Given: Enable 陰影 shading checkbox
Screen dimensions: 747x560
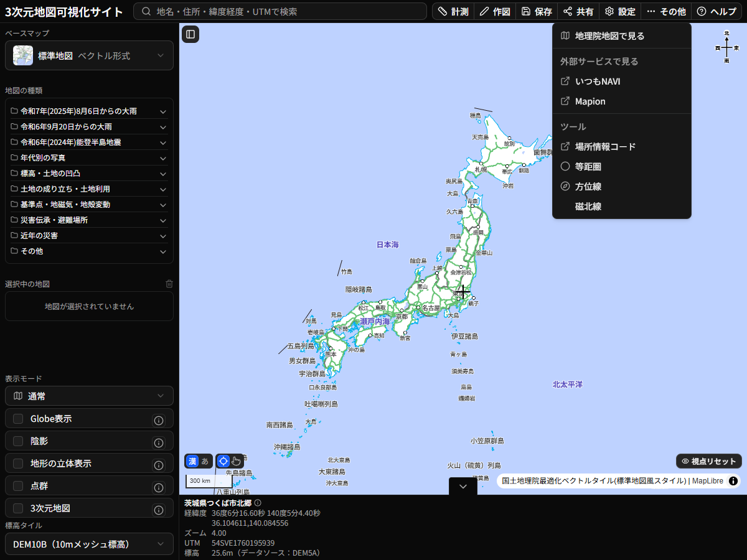Looking at the screenshot, I should coord(18,441).
